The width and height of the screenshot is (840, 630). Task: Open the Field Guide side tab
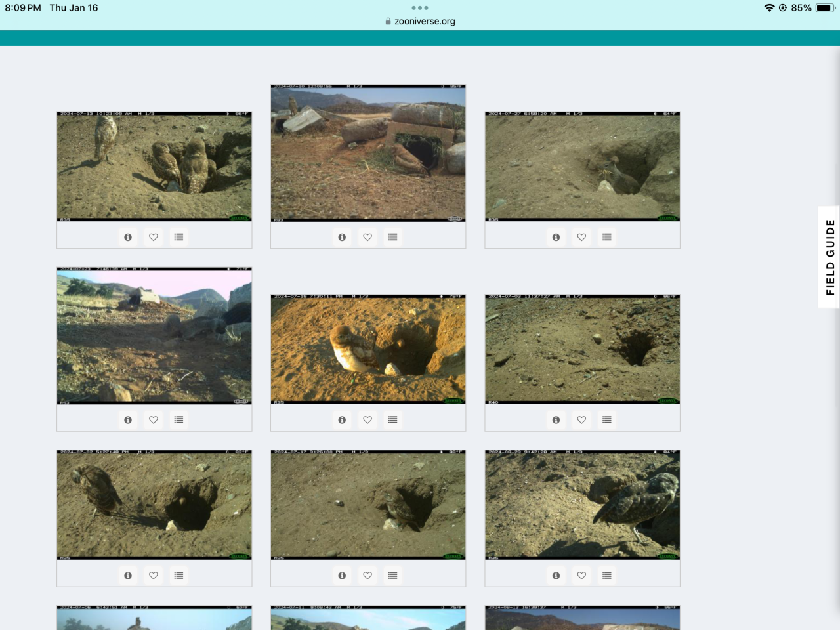click(829, 257)
